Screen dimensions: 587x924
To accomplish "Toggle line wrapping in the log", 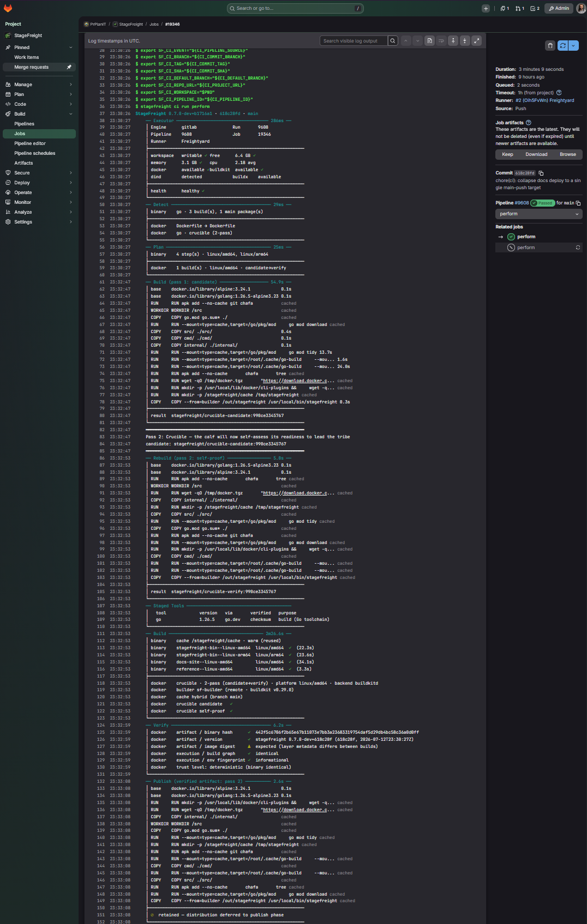I will point(441,41).
